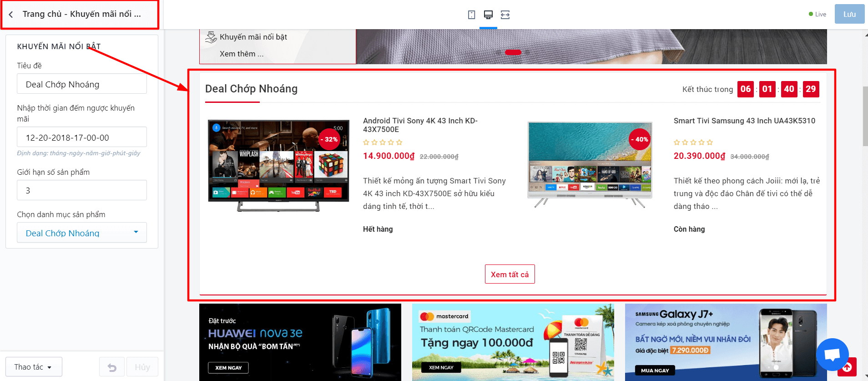Screen dimensions: 868x381
Task: Click XEM NGAY on the Mastercard banner
Action: pyautogui.click(x=441, y=367)
